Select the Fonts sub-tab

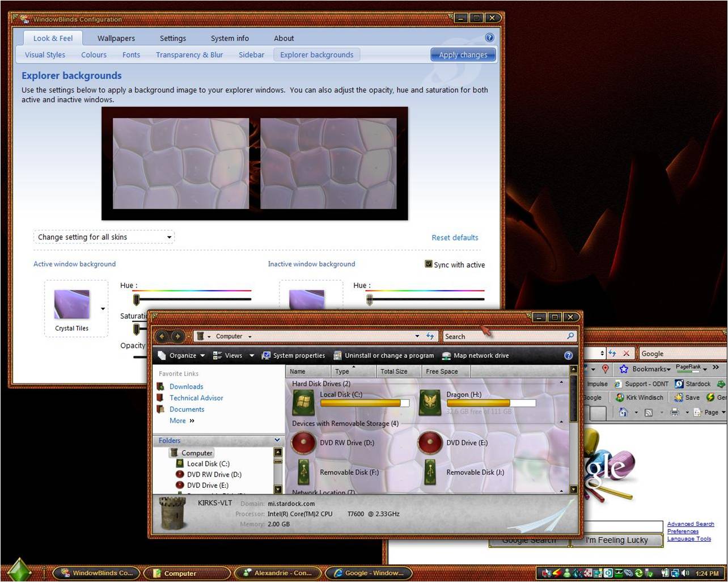(131, 54)
